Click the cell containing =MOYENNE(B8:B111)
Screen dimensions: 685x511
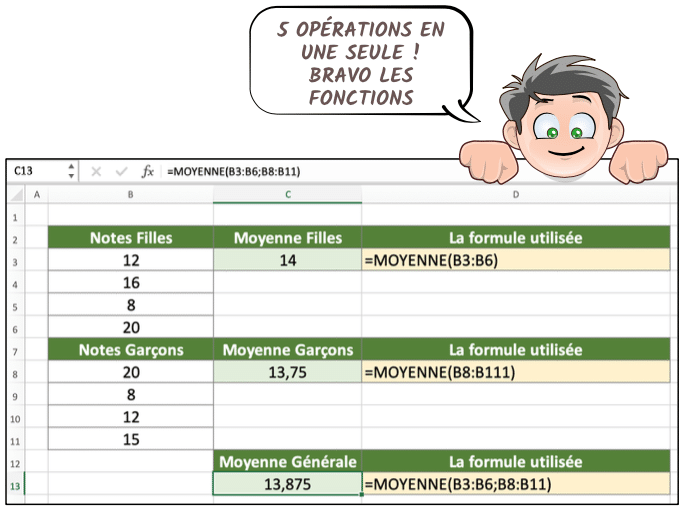(x=515, y=373)
